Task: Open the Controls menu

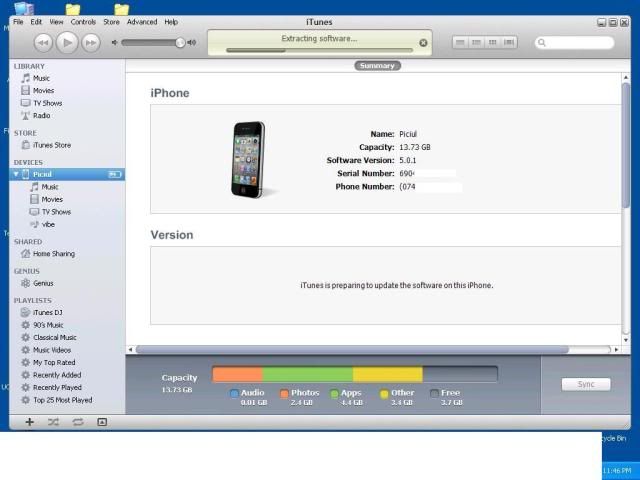Action: [x=83, y=21]
